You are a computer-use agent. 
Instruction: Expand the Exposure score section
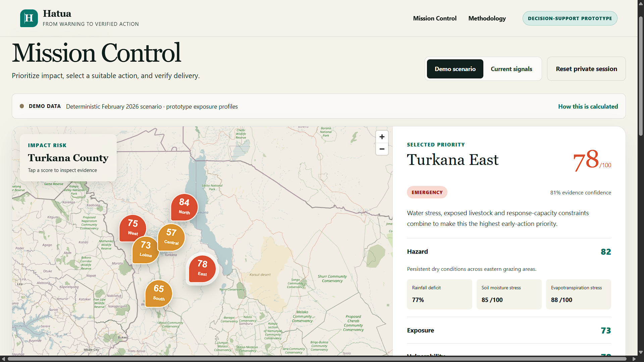coord(509,330)
